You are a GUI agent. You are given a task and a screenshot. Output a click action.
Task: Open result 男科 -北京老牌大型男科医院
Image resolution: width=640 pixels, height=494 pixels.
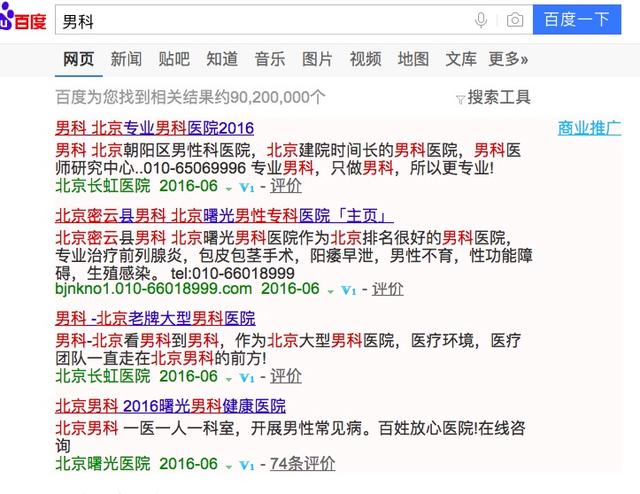tap(156, 318)
